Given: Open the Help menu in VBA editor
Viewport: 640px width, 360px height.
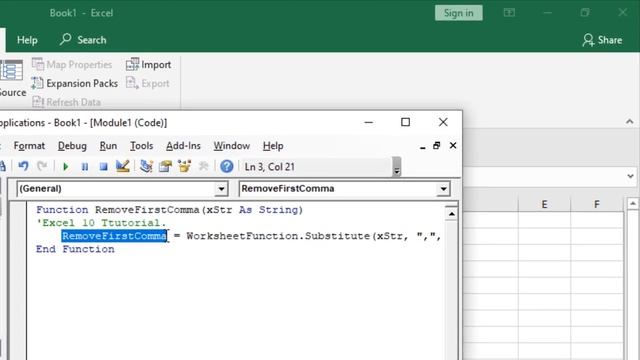Looking at the screenshot, I should 273,146.
